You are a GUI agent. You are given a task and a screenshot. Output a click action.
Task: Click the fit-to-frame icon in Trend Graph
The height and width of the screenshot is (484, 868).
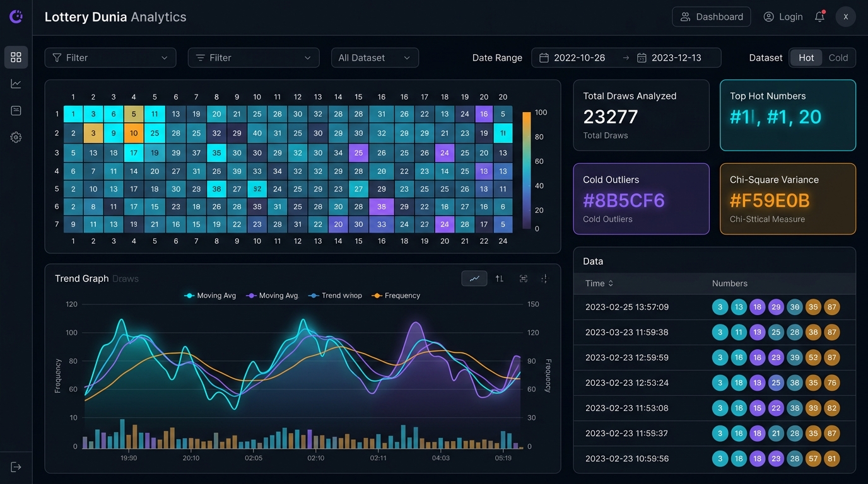(x=524, y=279)
